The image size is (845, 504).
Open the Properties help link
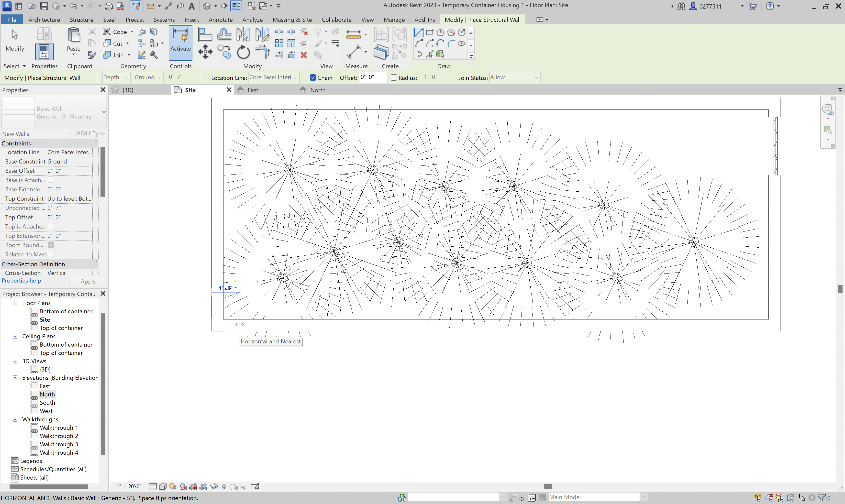[22, 281]
